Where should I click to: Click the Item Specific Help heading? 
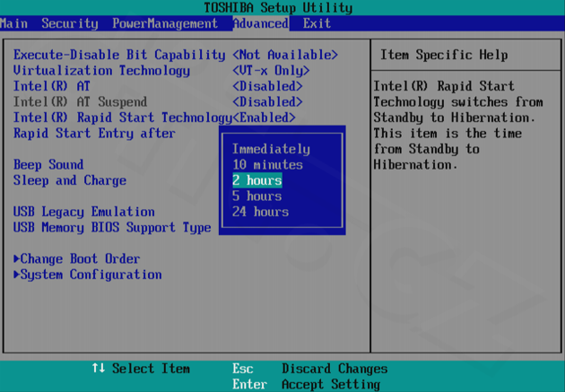click(x=444, y=55)
